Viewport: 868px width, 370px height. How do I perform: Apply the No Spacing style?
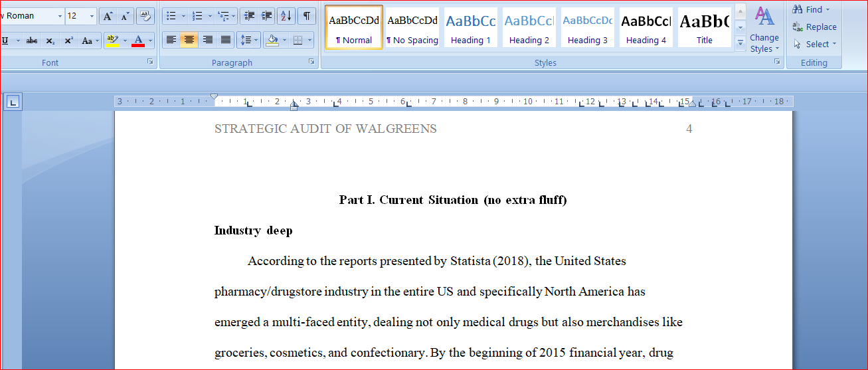tap(412, 27)
